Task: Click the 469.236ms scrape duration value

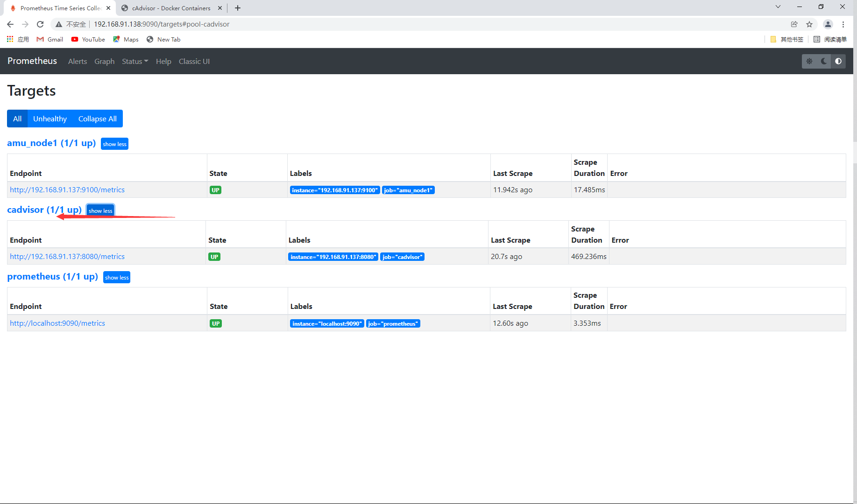Action: tap(588, 256)
